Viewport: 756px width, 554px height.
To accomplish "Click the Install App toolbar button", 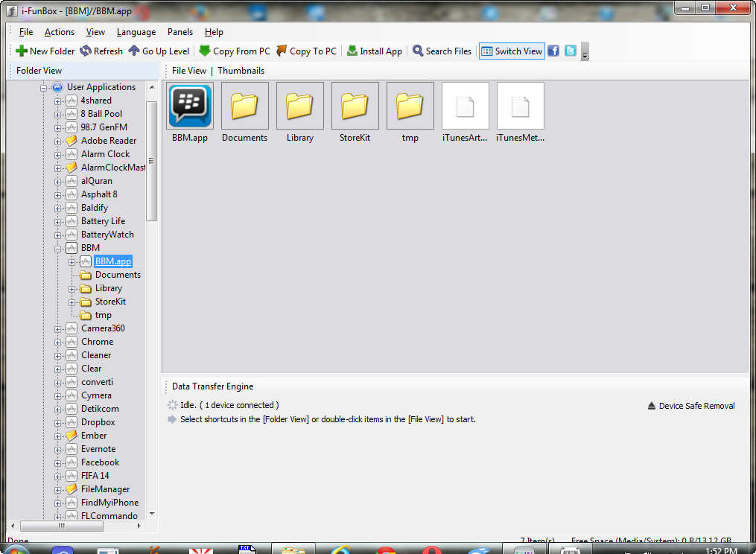I will pyautogui.click(x=375, y=51).
